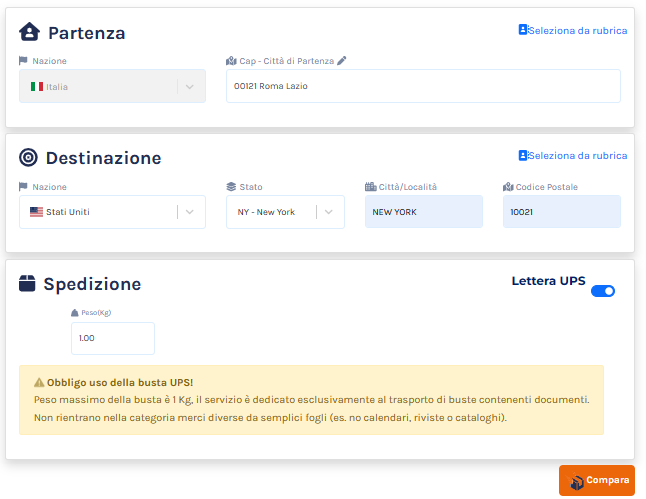Click Seleziona da rubrica link in Partenza
The height and width of the screenshot is (499, 646).
pos(577,30)
